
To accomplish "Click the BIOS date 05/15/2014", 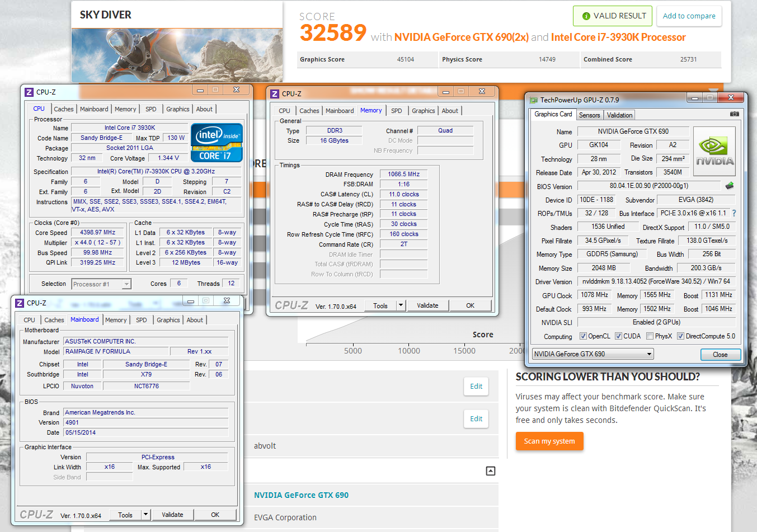I will click(146, 432).
